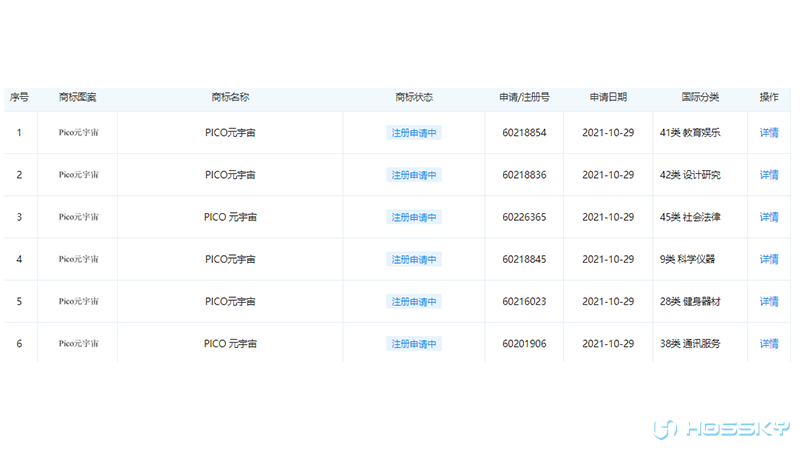Click 45类 社会法律 classification cell

(690, 217)
